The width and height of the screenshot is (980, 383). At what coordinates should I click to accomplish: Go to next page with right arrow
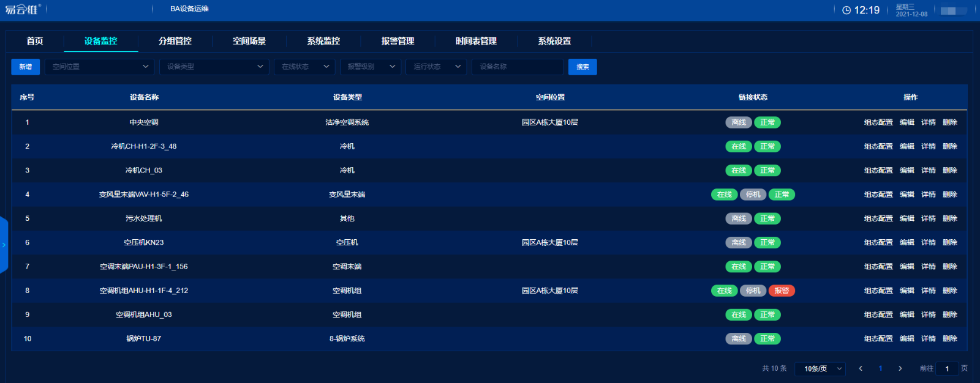coord(900,368)
